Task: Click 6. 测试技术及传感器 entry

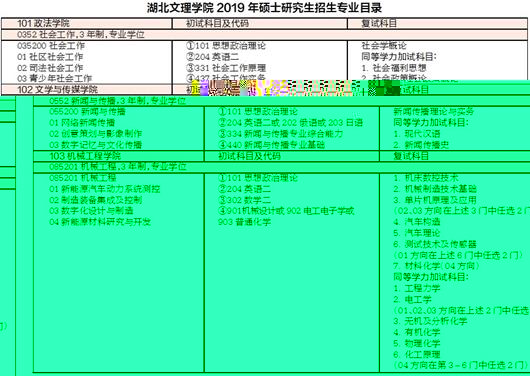Action: click(x=435, y=244)
